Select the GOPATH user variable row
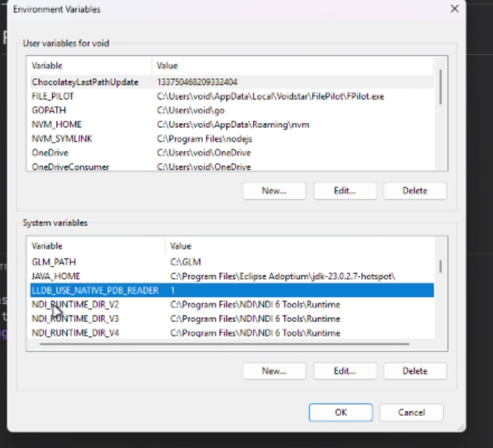The height and width of the screenshot is (448, 493). point(49,111)
